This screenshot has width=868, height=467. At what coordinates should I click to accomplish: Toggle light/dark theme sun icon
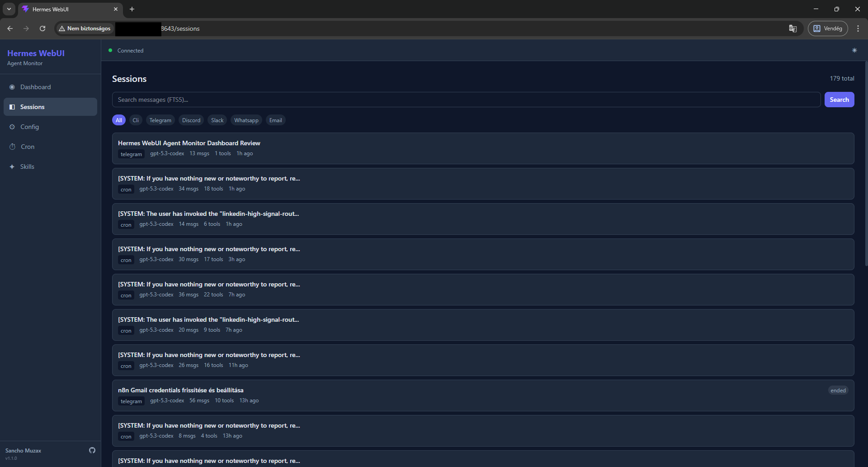tap(854, 50)
